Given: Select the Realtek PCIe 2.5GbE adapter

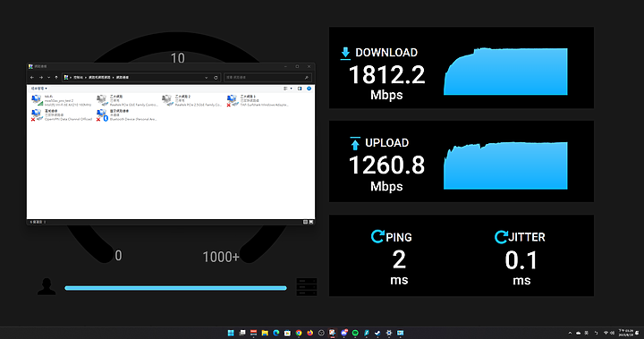Looking at the screenshot, I should pos(192,101).
